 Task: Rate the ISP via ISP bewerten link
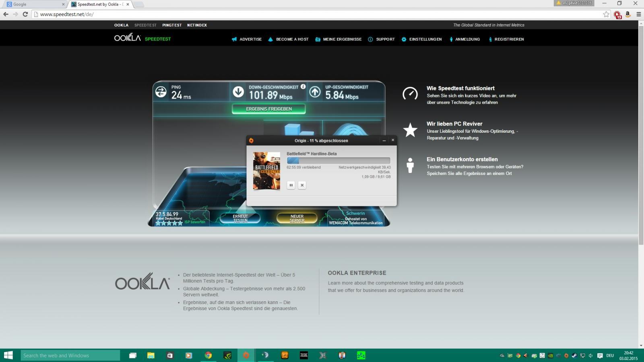195,222
